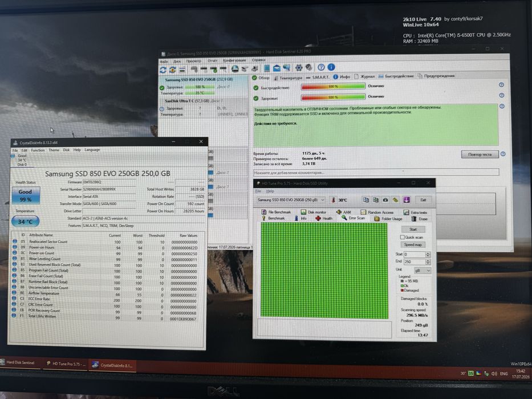Click the Быстродействие 100 % progress bar
This screenshot has height=399, width=532.
(333, 87)
